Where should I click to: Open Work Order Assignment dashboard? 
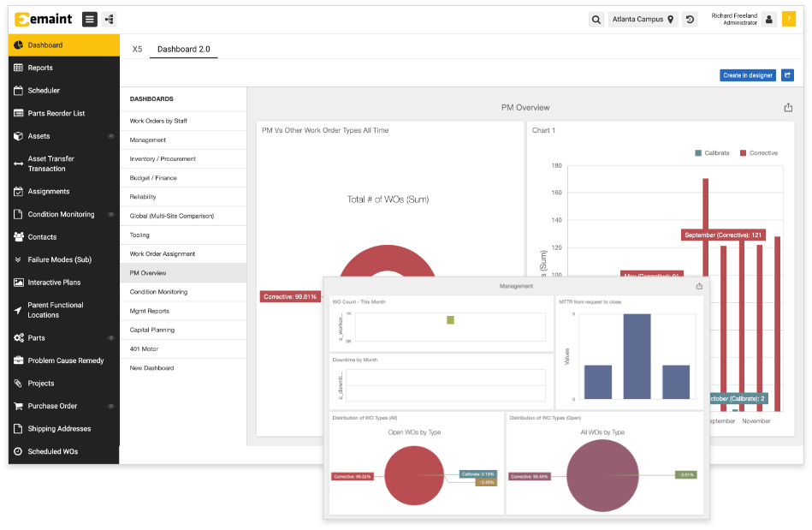(183, 254)
